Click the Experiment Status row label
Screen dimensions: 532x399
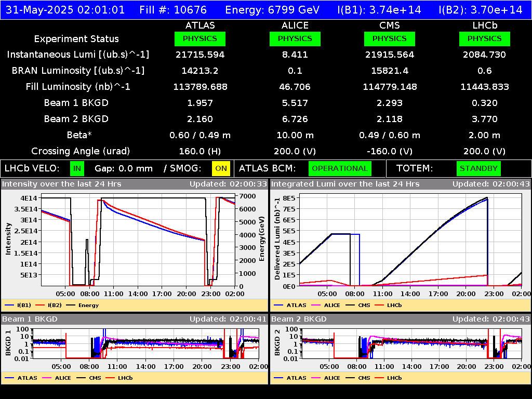(x=76, y=39)
